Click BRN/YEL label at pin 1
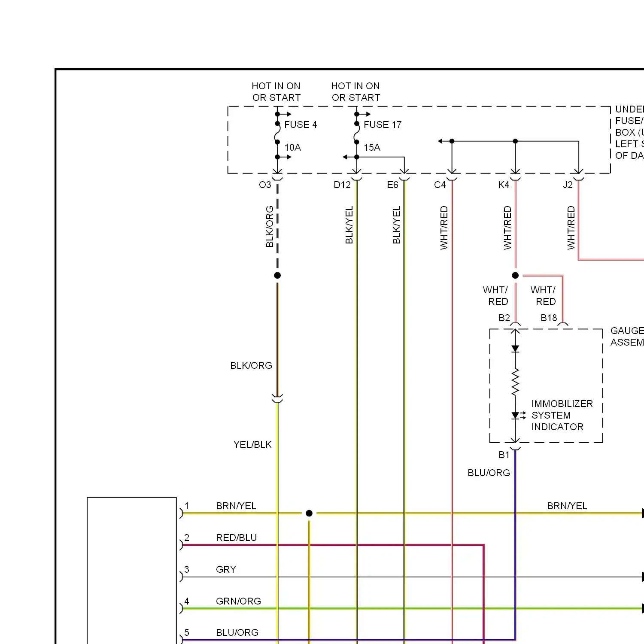644x644 pixels. click(x=236, y=506)
